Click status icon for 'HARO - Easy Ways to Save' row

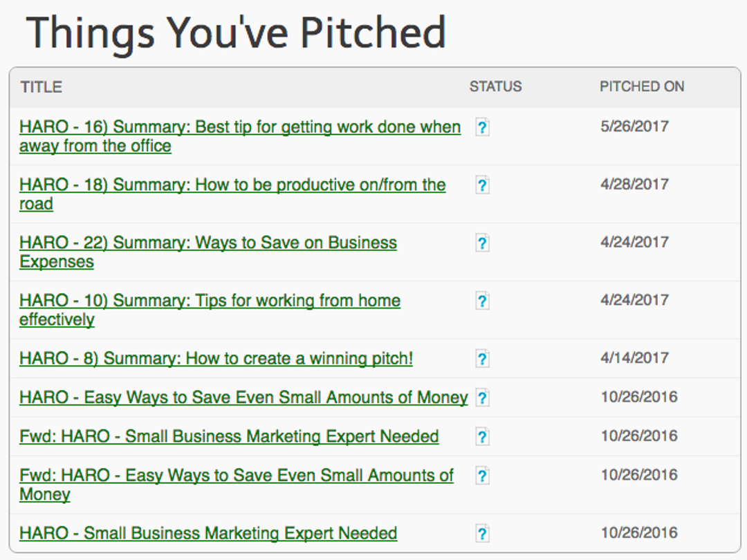point(482,398)
